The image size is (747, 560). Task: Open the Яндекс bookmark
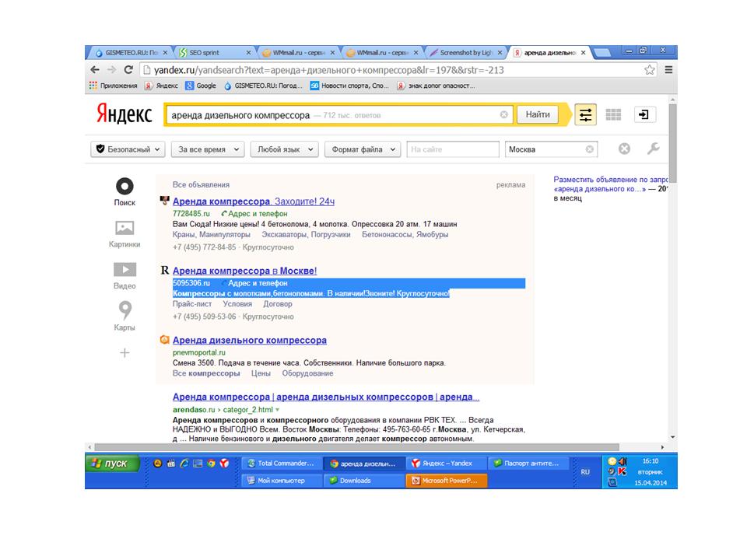162,86
